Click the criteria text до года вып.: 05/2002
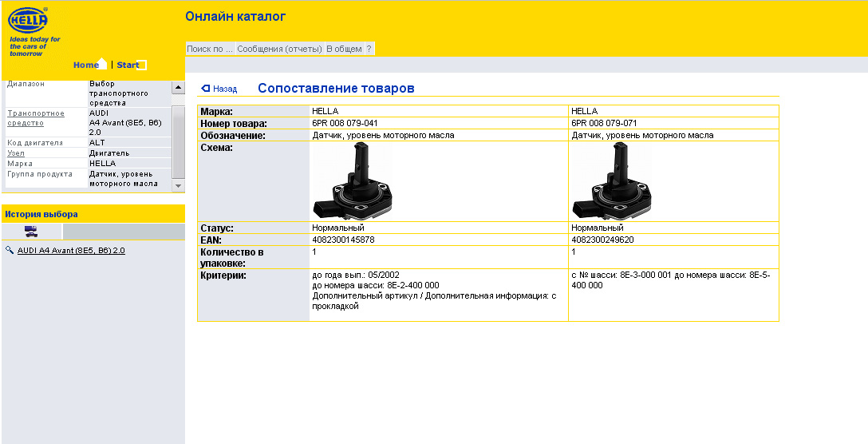The width and height of the screenshot is (868, 444). pos(356,275)
